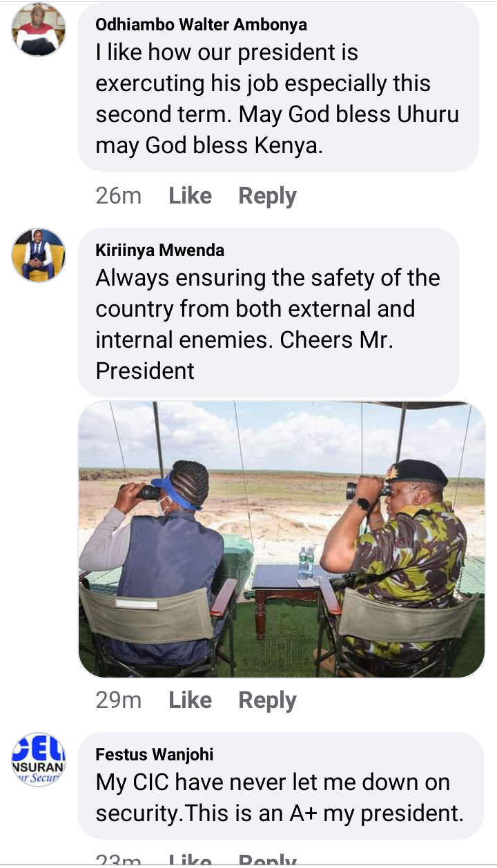Like Odhiambo Walter Ambonya's comment
This screenshot has height=868, width=497.
coord(190,196)
